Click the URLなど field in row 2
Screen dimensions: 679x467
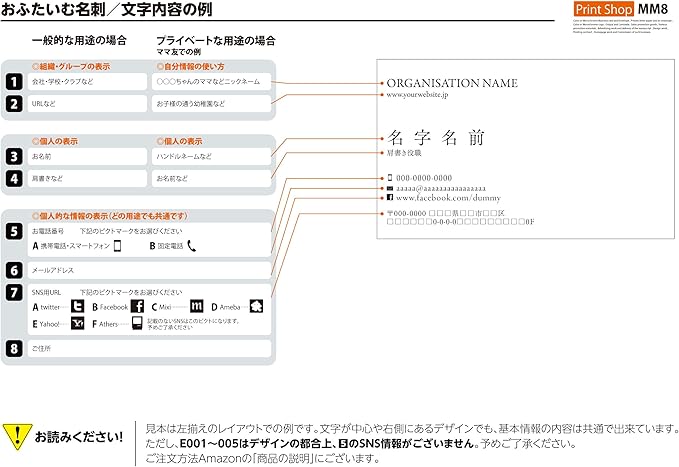click(87, 103)
